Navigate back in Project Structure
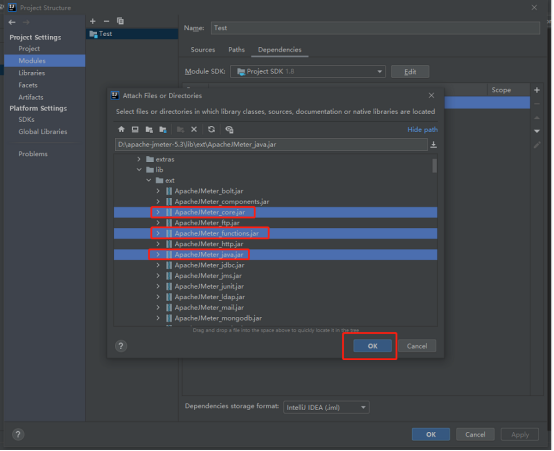This screenshot has width=554, height=451. tap(12, 22)
